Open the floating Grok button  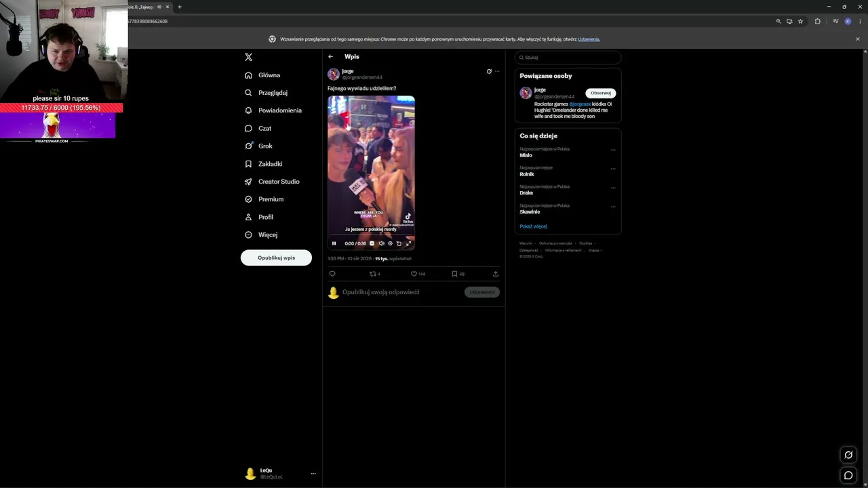[x=848, y=455]
